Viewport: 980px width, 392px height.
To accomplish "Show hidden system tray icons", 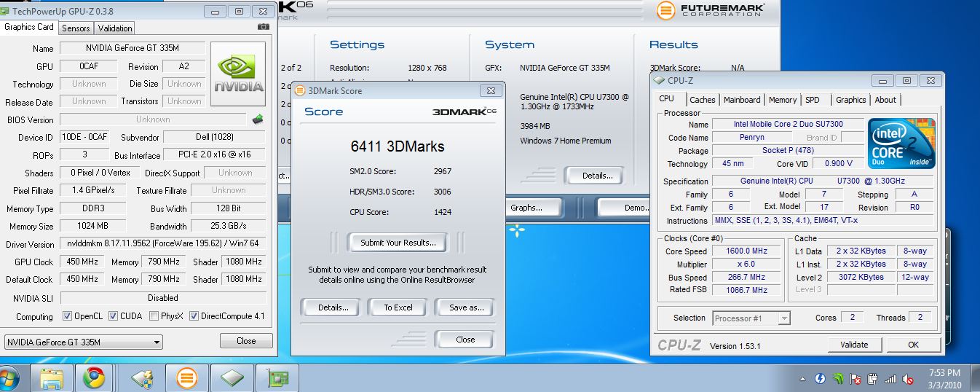I will point(802,379).
